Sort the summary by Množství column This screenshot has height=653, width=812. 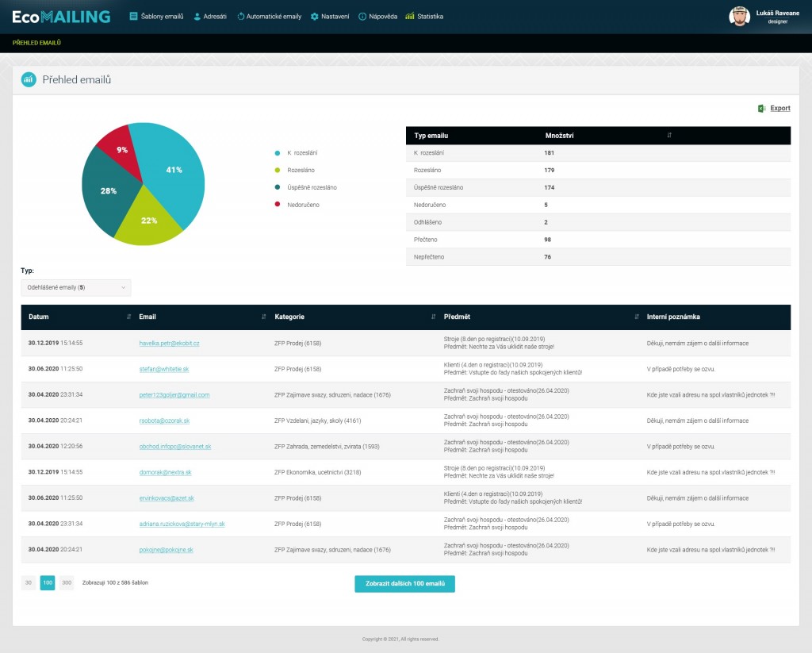coord(669,136)
